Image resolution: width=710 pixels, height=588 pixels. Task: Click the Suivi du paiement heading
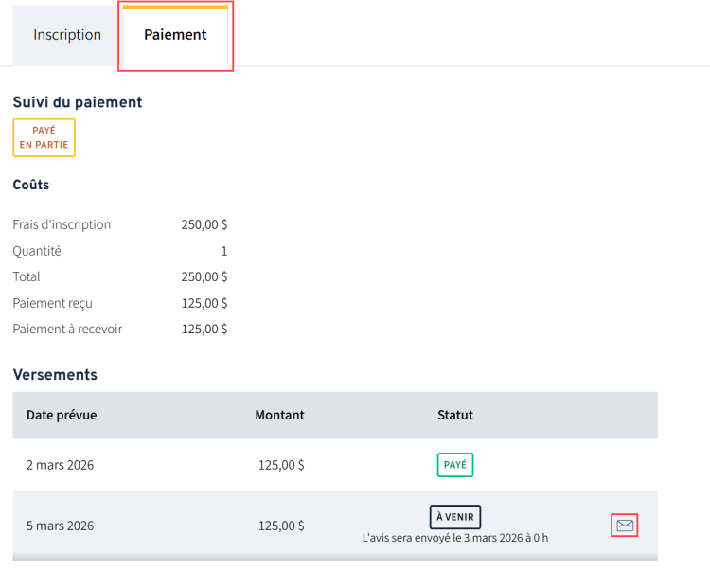point(78,102)
